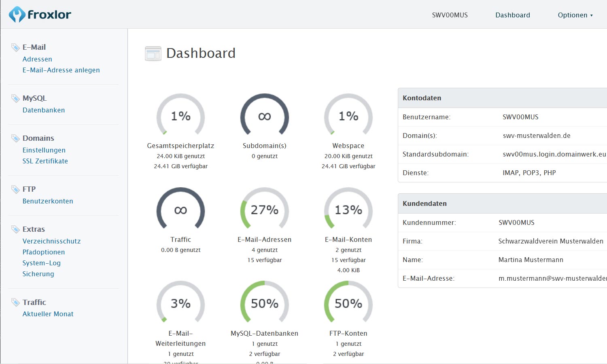
Task: Click the tag icon beside Traffic heading
Action: pyautogui.click(x=15, y=302)
